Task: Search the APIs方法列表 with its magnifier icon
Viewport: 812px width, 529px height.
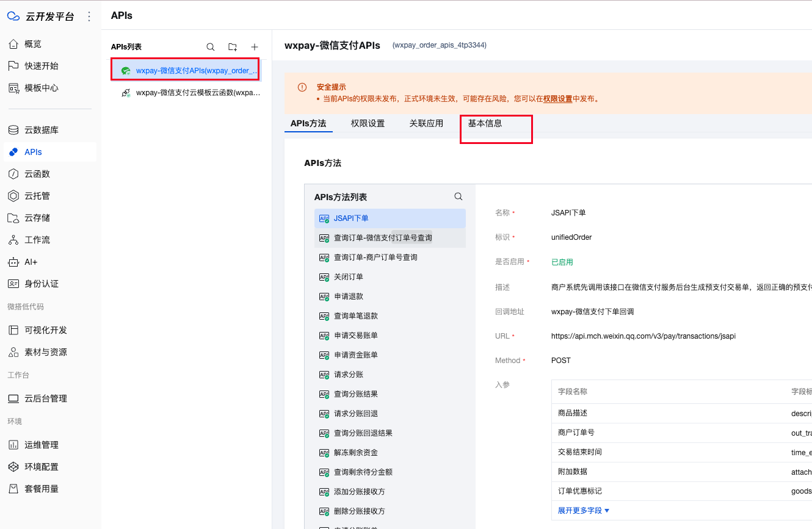Action: coord(459,196)
